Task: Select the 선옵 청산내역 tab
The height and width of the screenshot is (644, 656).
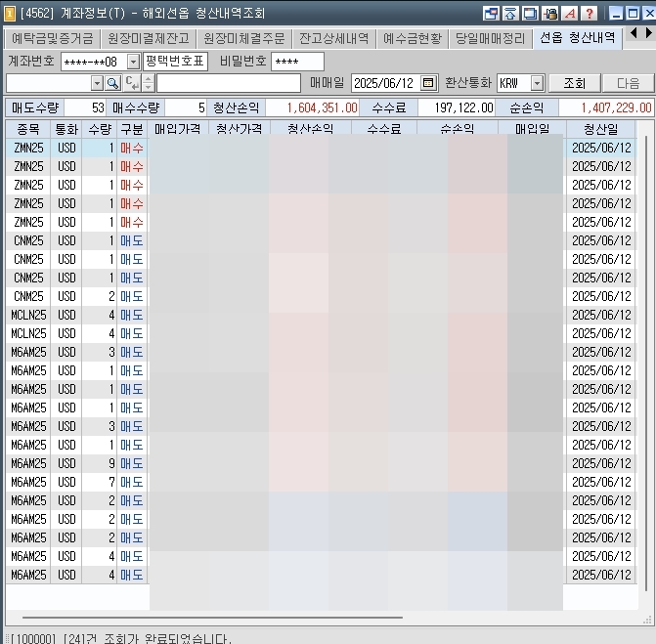Action: 578,38
